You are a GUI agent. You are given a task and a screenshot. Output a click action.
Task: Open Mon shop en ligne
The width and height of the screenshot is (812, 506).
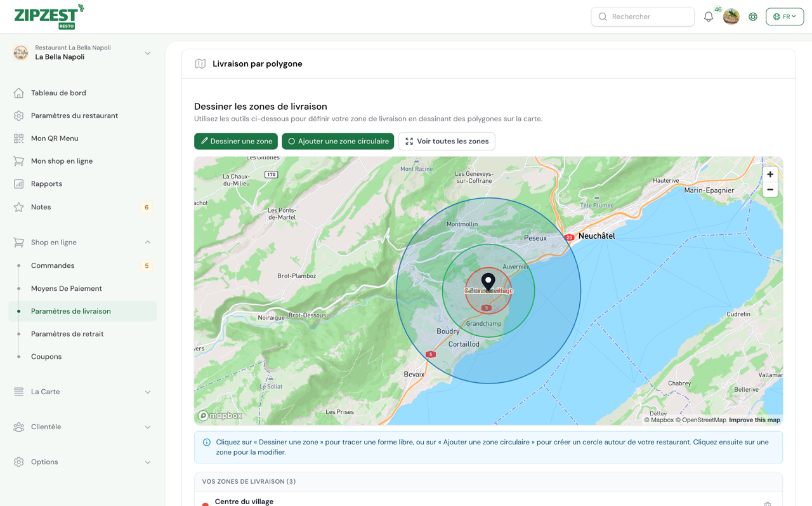(62, 161)
